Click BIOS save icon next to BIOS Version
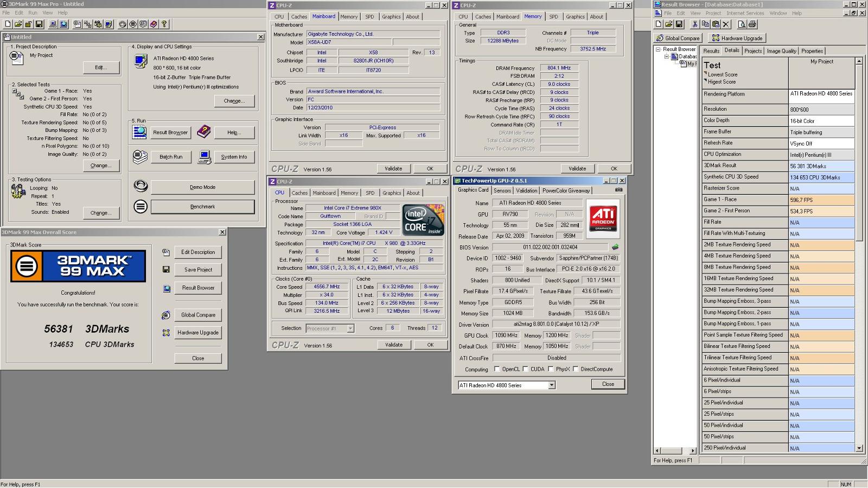Image resolution: width=868 pixels, height=488 pixels. coord(615,247)
